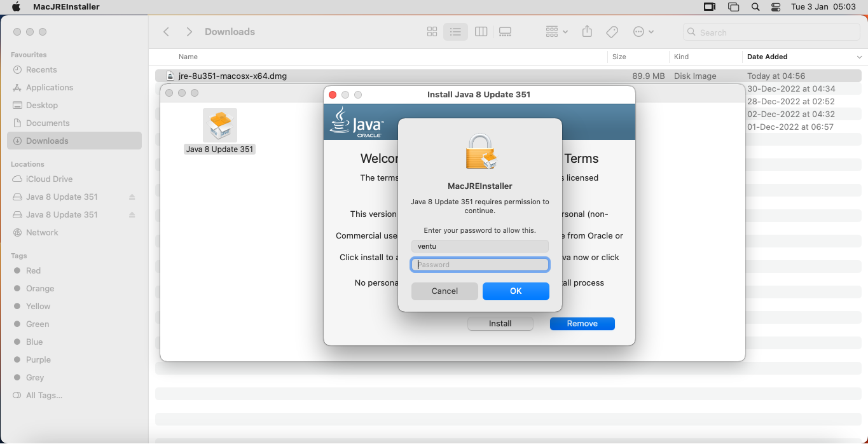
Task: Sort by the Kind column header
Action: (x=681, y=57)
